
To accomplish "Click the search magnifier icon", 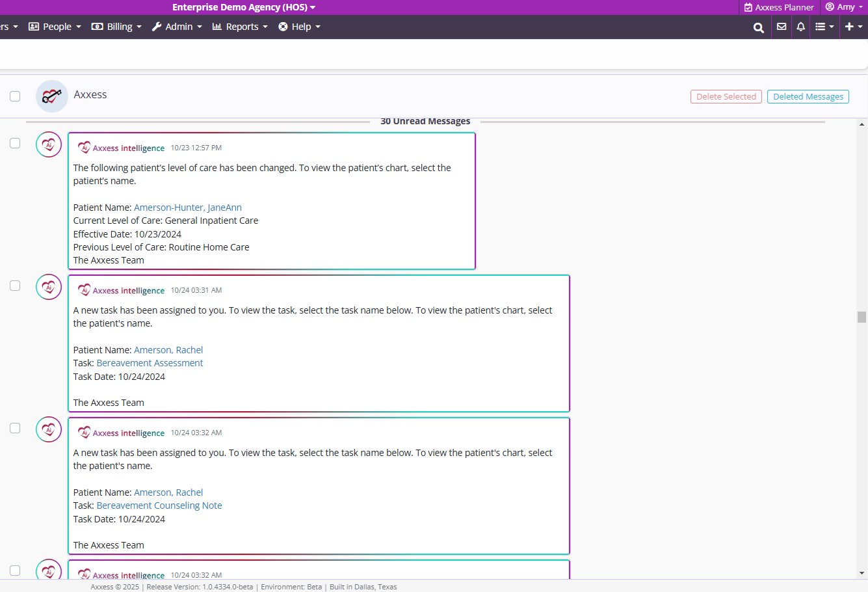I will click(758, 27).
